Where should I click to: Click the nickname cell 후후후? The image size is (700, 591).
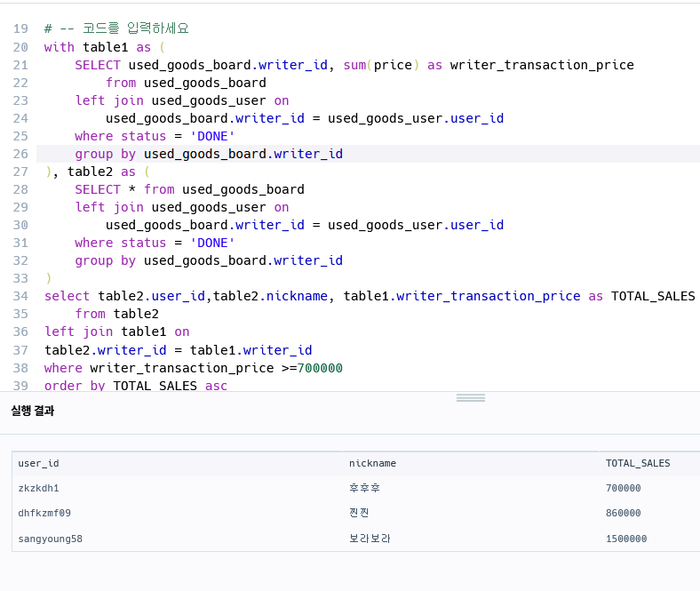pyautogui.click(x=364, y=488)
